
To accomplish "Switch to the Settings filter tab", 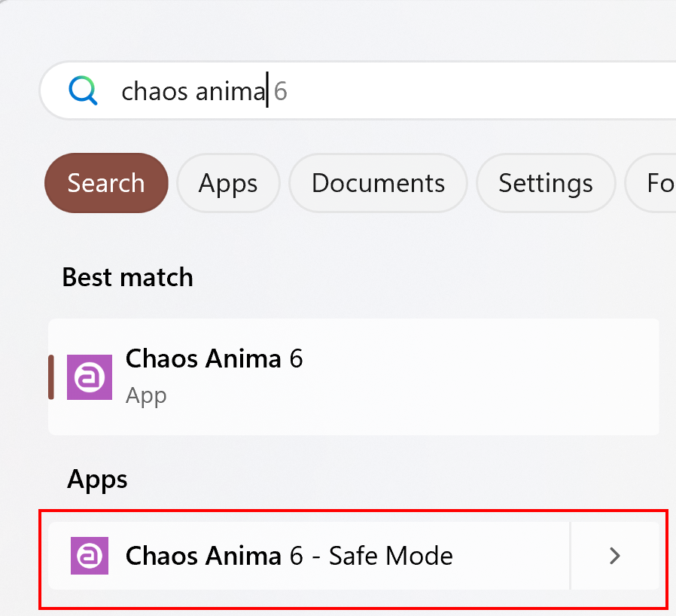I will [546, 183].
